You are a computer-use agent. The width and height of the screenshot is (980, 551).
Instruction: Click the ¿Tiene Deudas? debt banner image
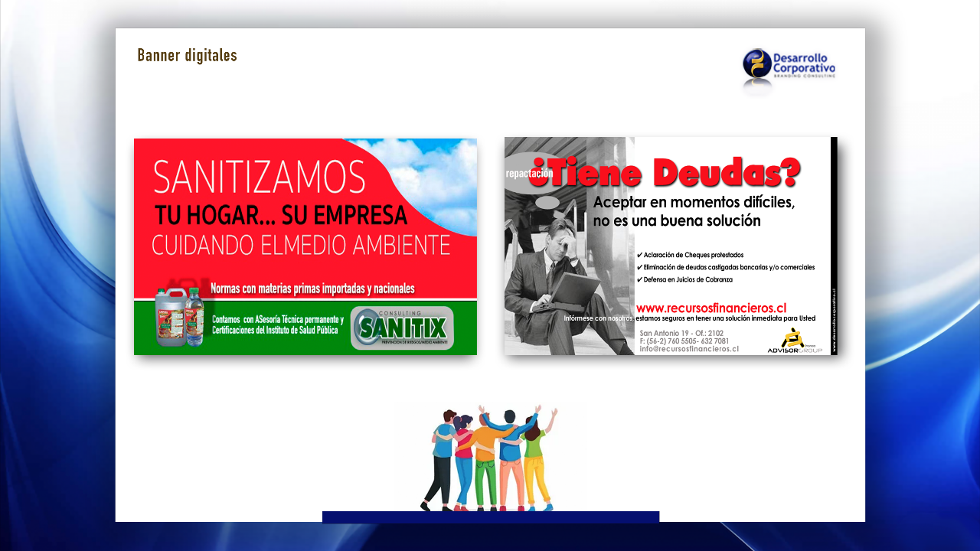[x=671, y=246]
